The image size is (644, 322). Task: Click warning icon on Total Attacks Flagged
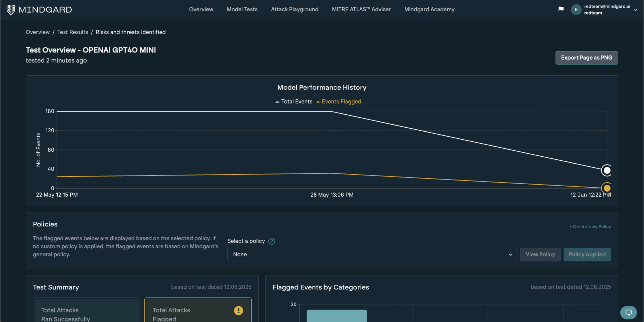pos(238,310)
